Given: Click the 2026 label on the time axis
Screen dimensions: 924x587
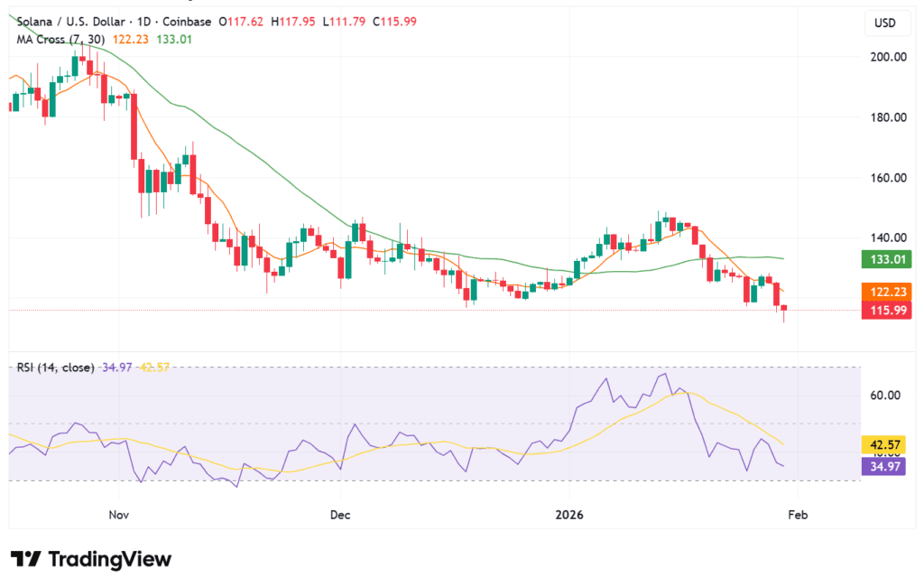Looking at the screenshot, I should 568,515.
